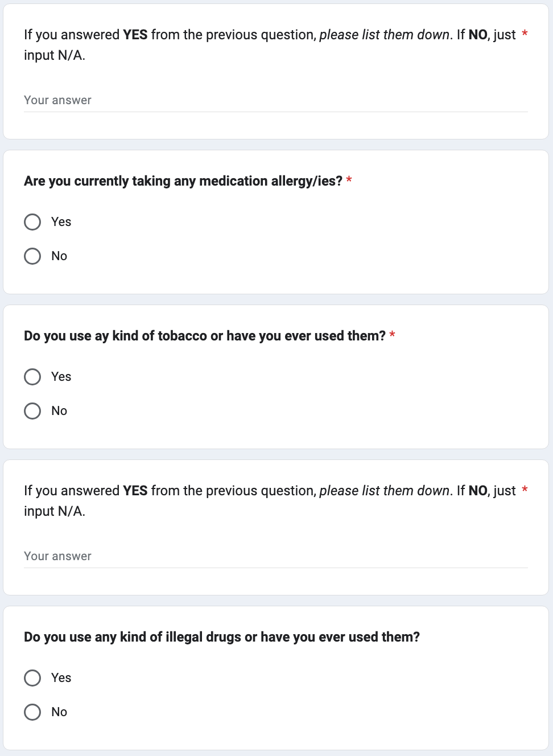
Task: Click 'input N/A.' text above the medication question
Action: (55, 55)
